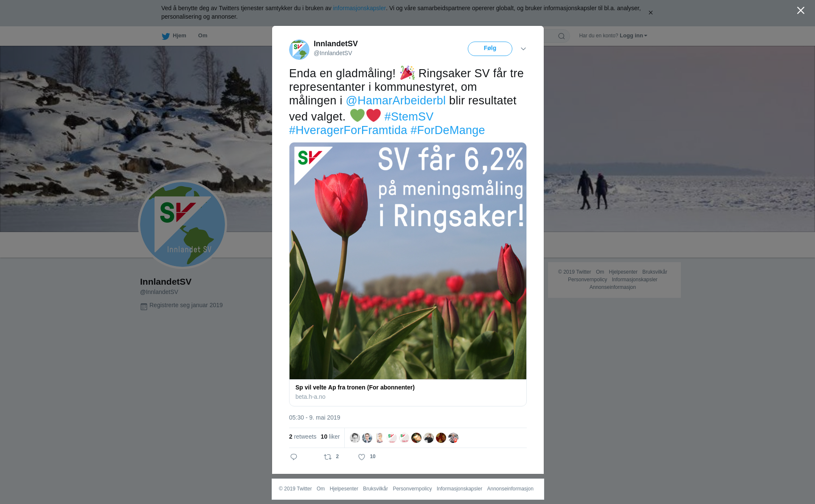The width and height of the screenshot is (815, 504).
Task: Click the Twitter bird Hjem icon
Action: pyautogui.click(x=166, y=36)
